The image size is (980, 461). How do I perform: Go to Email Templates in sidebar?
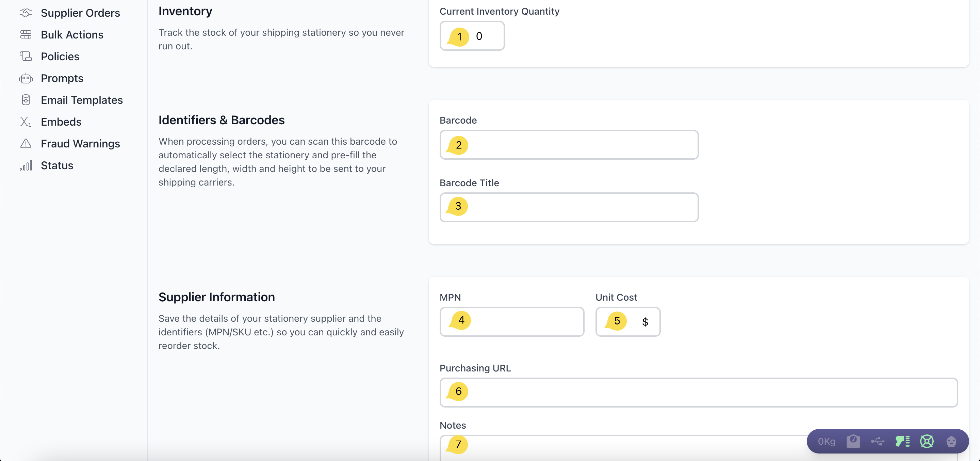tap(81, 100)
